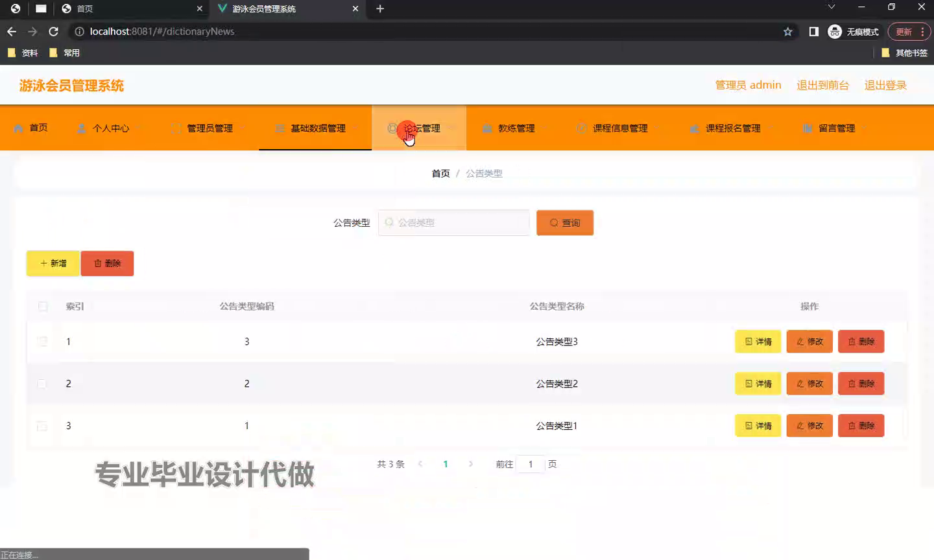The width and height of the screenshot is (934, 560).
Task: Click the 退出登录 link
Action: 885,85
